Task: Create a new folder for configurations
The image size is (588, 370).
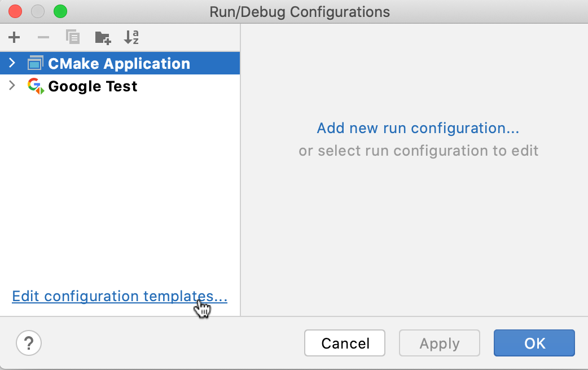Action: (102, 37)
